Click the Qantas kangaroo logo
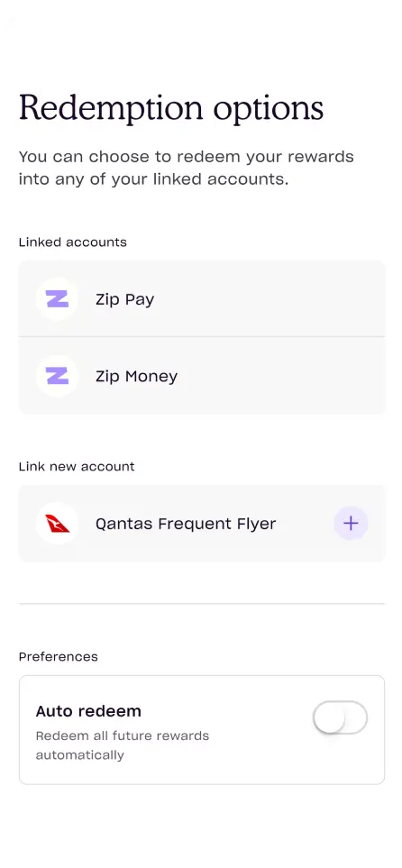Screen dimensions: 402x868 click(x=57, y=523)
